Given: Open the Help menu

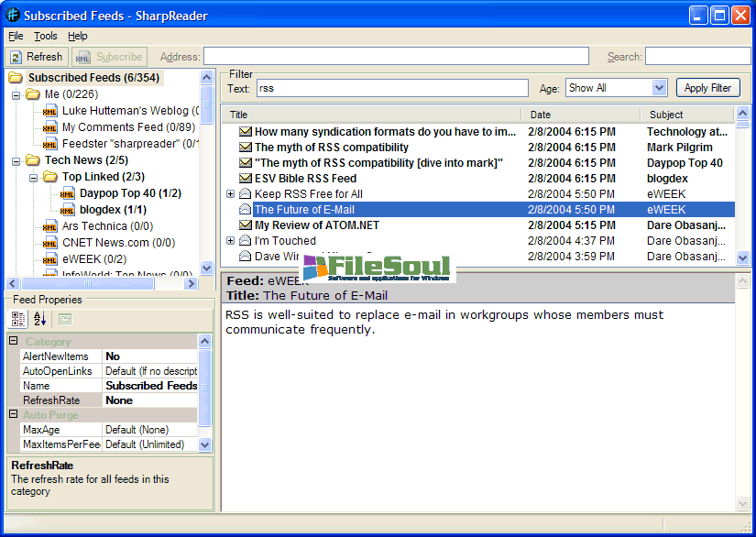Looking at the screenshot, I should [78, 36].
